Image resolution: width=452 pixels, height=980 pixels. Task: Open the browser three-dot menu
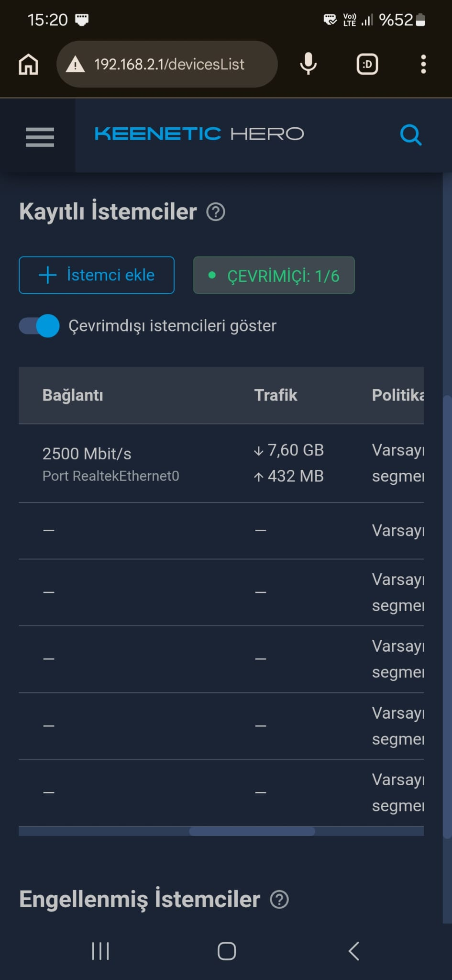point(423,64)
